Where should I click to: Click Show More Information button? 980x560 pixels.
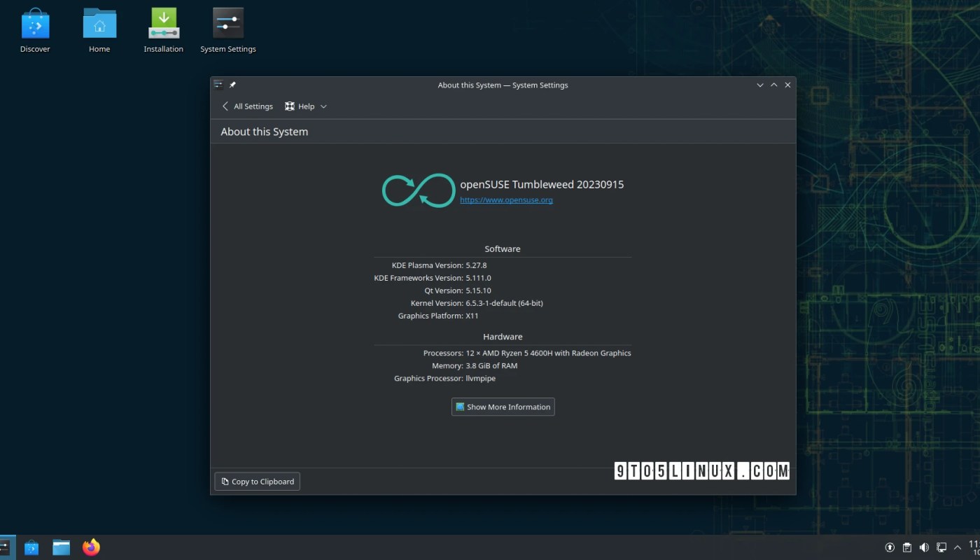pyautogui.click(x=503, y=407)
